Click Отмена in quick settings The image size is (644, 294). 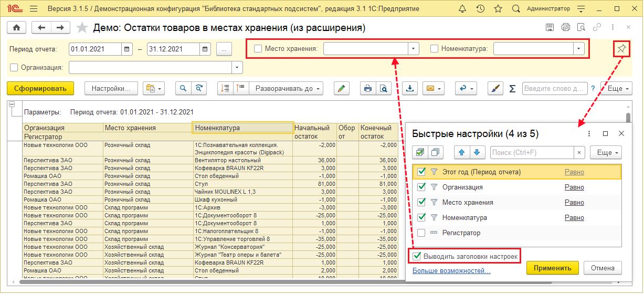(603, 268)
